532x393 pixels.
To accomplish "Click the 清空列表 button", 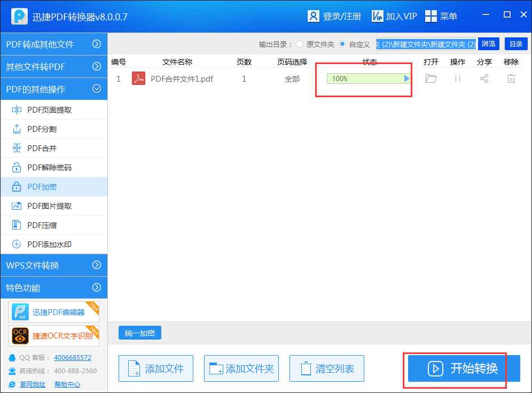I will point(327,368).
